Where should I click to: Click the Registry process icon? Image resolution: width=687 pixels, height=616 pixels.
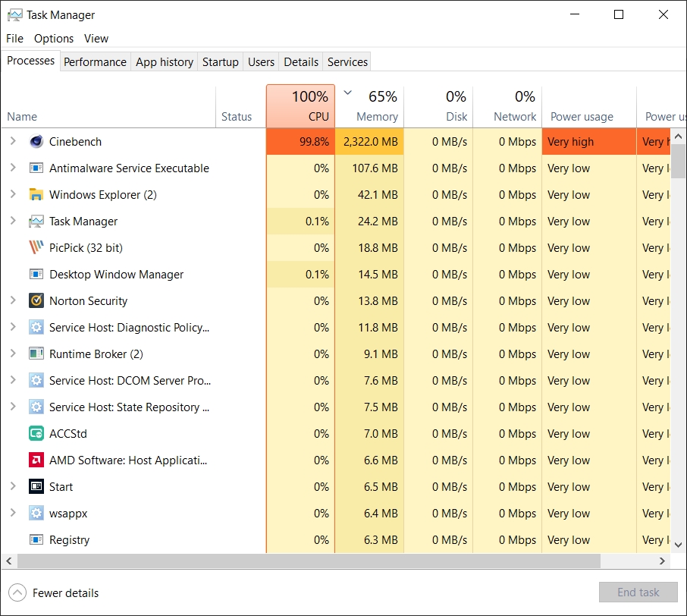(36, 539)
